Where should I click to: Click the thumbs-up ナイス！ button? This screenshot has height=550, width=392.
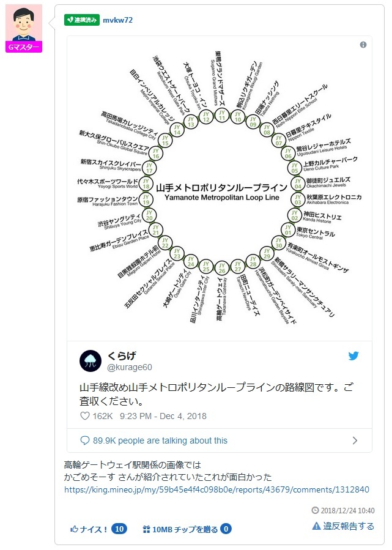point(89,529)
